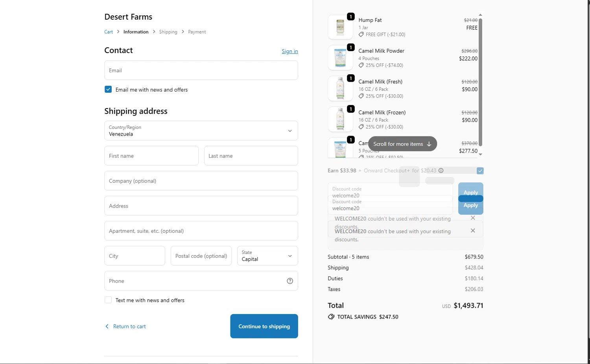This screenshot has width=590, height=364.
Task: Click the lower Discount code field
Action: (390, 205)
